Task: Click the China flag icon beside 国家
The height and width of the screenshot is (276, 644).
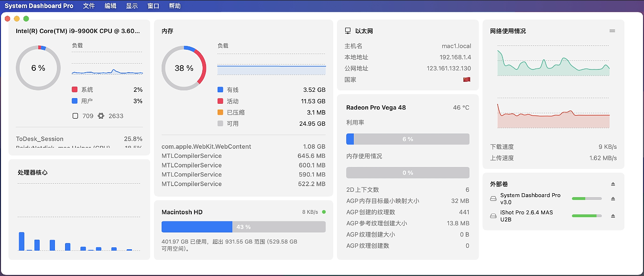Action: pyautogui.click(x=467, y=80)
